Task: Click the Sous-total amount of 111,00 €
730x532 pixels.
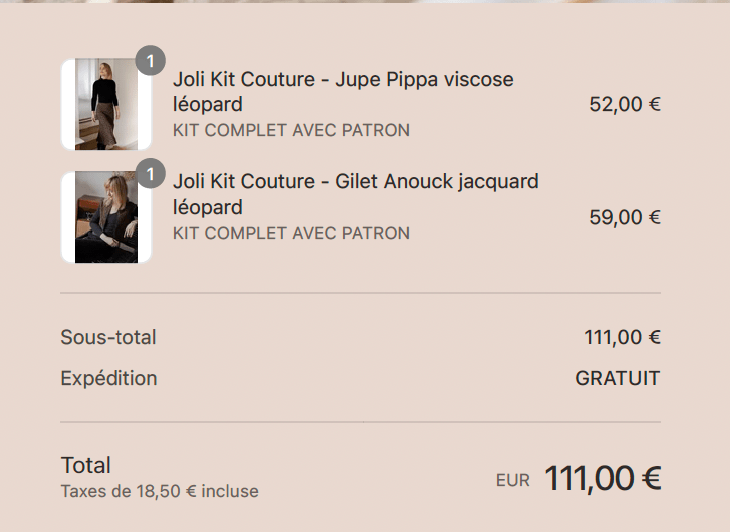Action: 622,337
